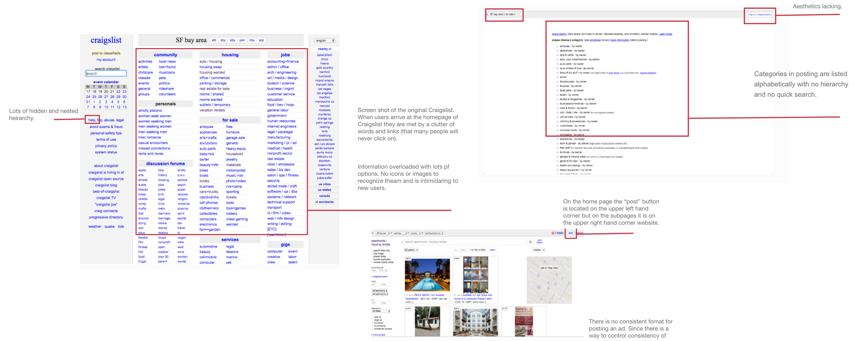Star the Available 1x1 Apt listing
Image resolution: width=868 pixels, height=341 pixels.
click(455, 295)
